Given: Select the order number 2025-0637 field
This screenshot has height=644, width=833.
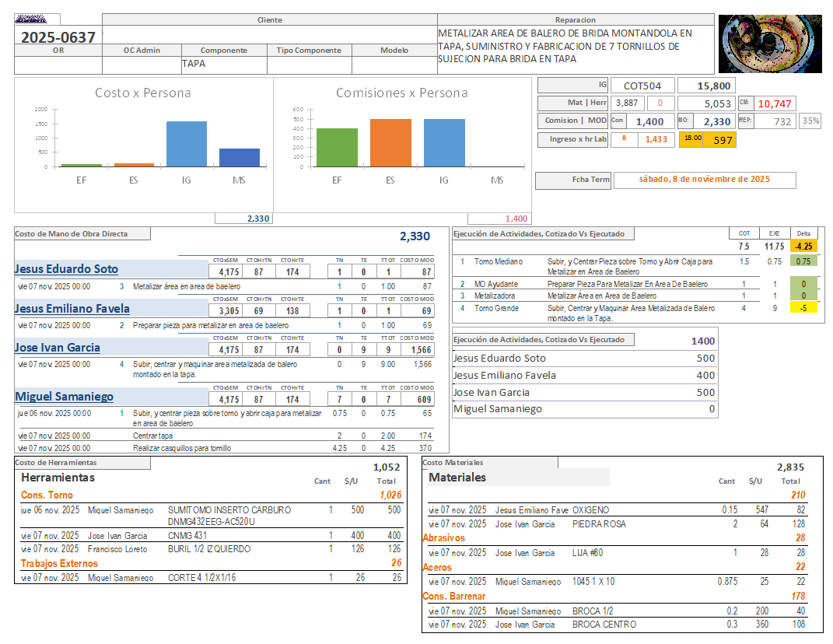Looking at the screenshot, I should [58, 37].
